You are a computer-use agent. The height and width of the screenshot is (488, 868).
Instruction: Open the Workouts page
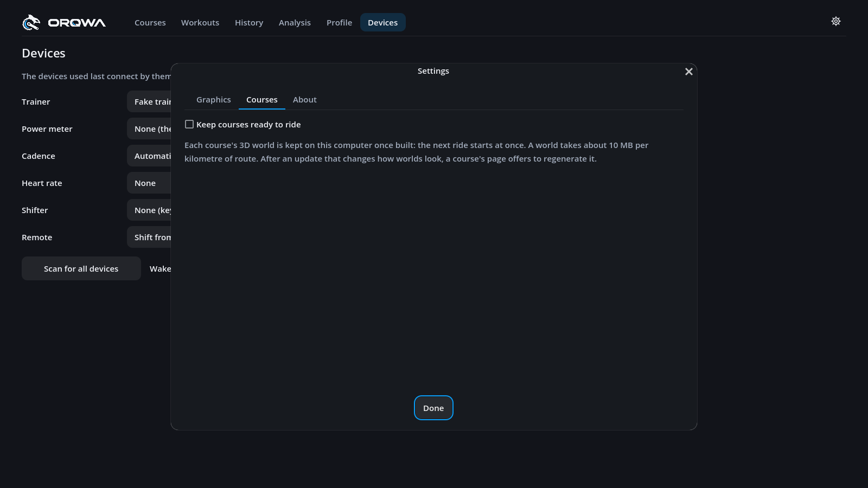200,22
